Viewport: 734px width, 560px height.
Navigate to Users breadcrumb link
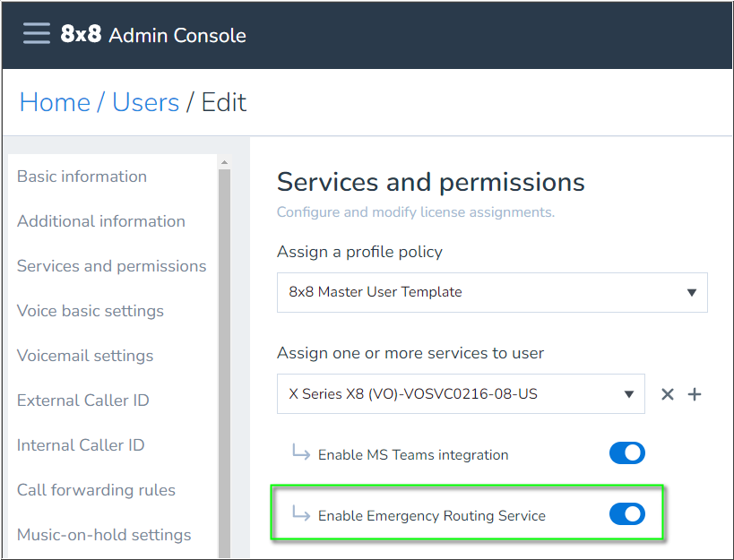(x=145, y=102)
